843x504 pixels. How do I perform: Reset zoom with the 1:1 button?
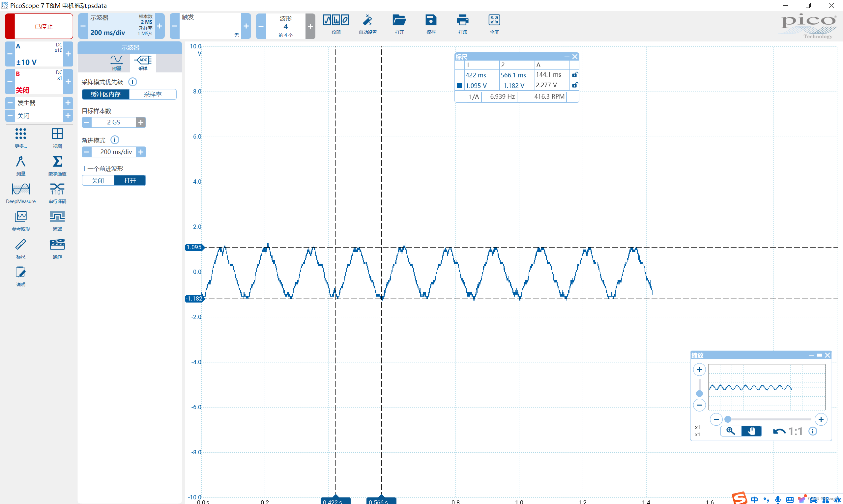click(795, 431)
